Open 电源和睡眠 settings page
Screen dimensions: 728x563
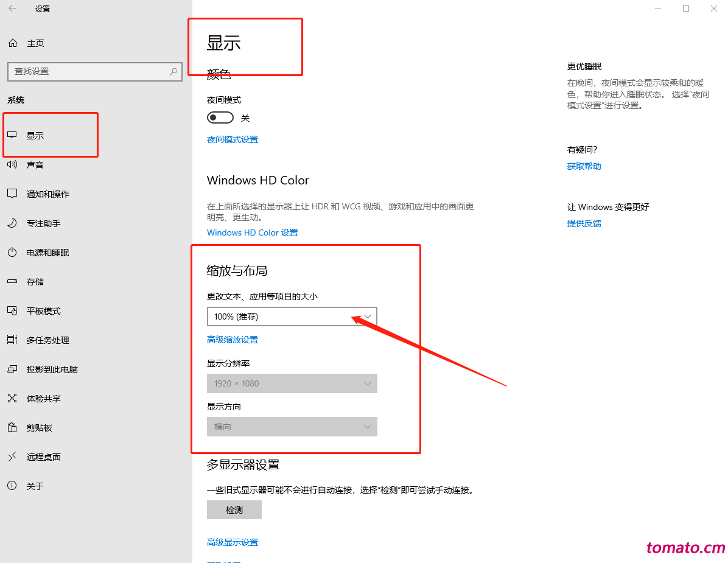(x=48, y=253)
